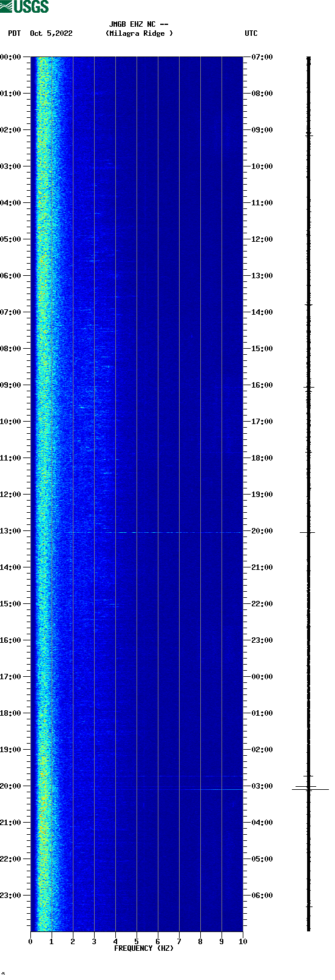Click the seismogram spike at 13:00 PDT
The height and width of the screenshot is (980, 335).
[308, 532]
